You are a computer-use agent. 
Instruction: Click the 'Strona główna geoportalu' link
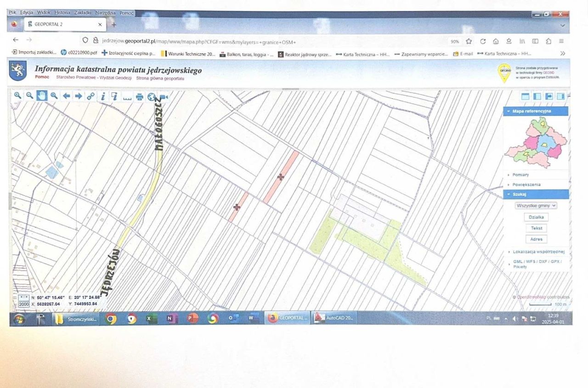click(x=160, y=78)
